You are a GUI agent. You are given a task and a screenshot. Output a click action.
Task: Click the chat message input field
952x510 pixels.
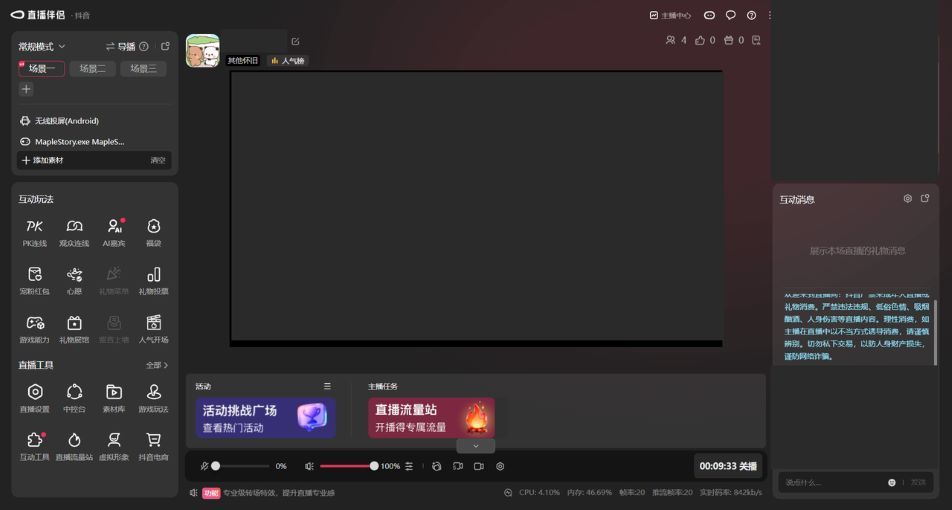(x=833, y=483)
